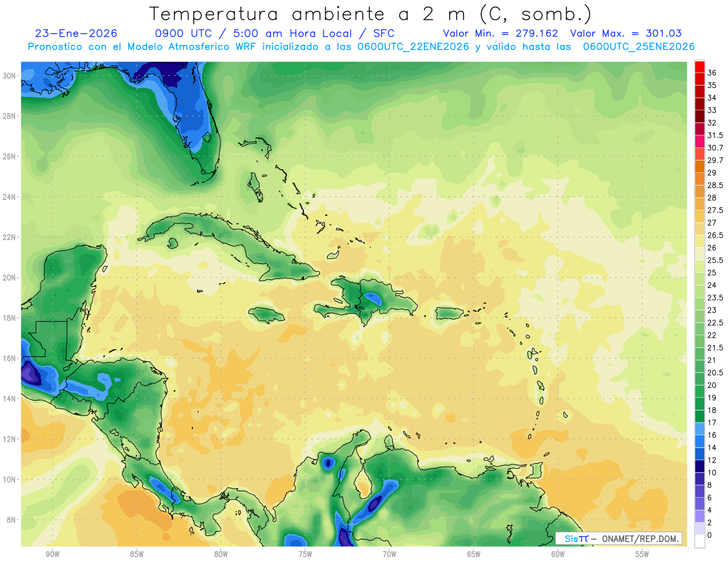Click the legend value "36"

coord(712,73)
